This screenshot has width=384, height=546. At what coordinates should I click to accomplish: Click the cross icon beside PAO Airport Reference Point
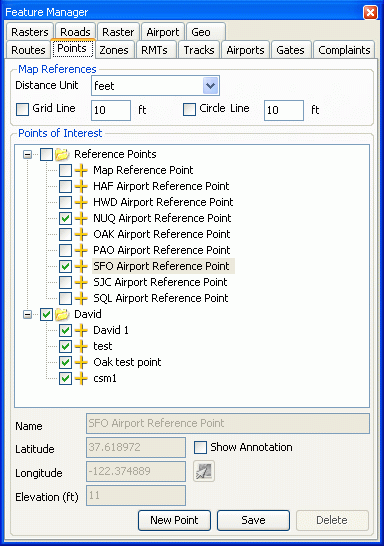click(x=81, y=250)
